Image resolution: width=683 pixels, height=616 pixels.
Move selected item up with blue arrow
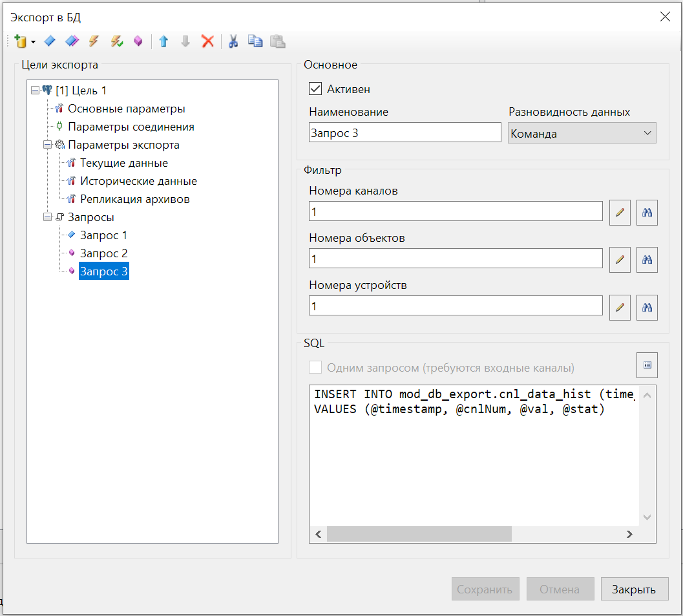(163, 41)
